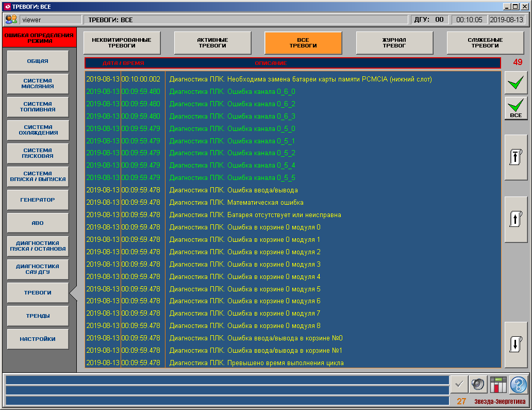
Task: Select alarm about PCMCIA battery replacement
Action: (x=293, y=79)
